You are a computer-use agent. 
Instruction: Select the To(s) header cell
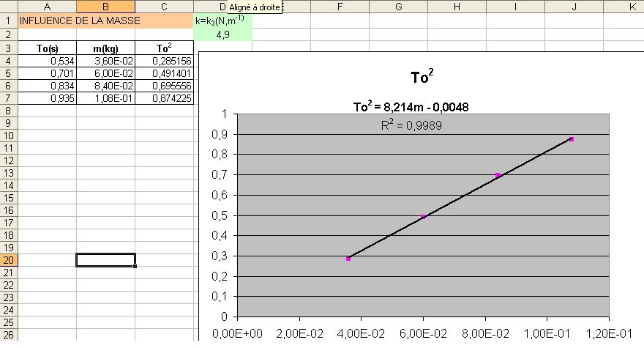(47, 48)
